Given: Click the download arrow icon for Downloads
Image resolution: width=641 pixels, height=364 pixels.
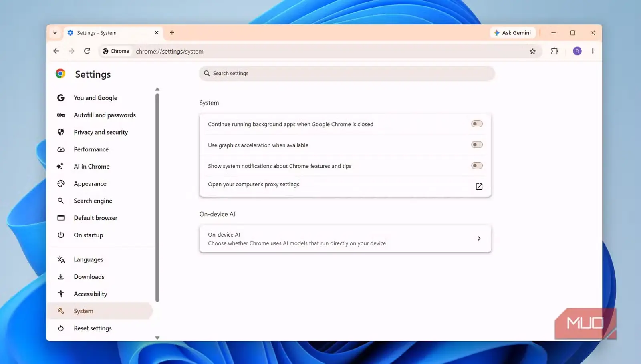Looking at the screenshot, I should 61,277.
